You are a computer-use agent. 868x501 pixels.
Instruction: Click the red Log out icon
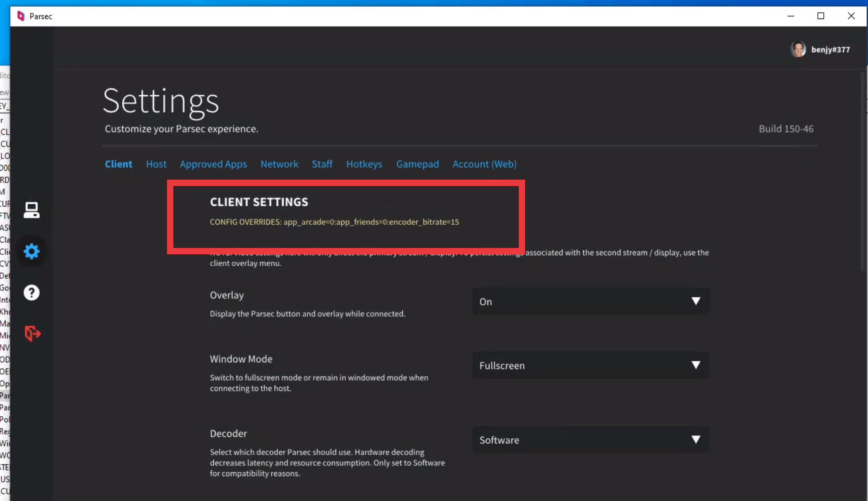point(32,333)
